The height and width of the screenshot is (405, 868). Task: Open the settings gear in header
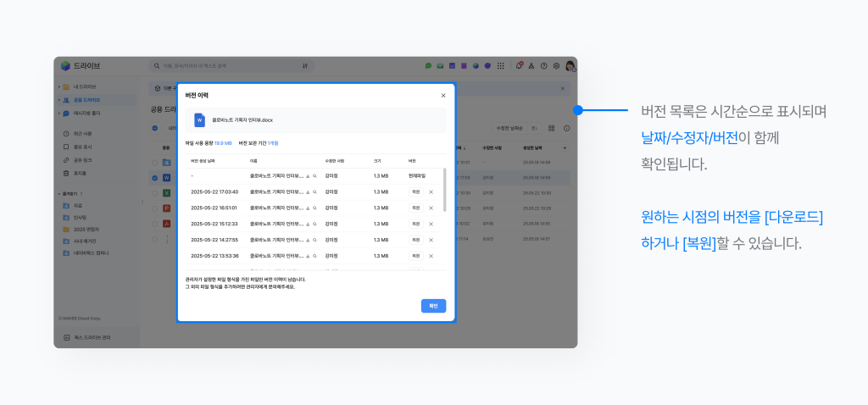(x=556, y=66)
